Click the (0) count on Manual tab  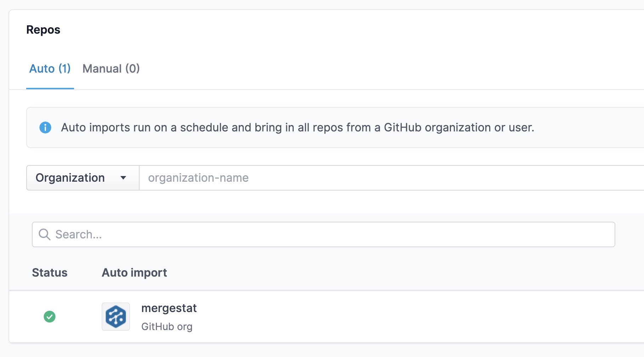point(132,69)
